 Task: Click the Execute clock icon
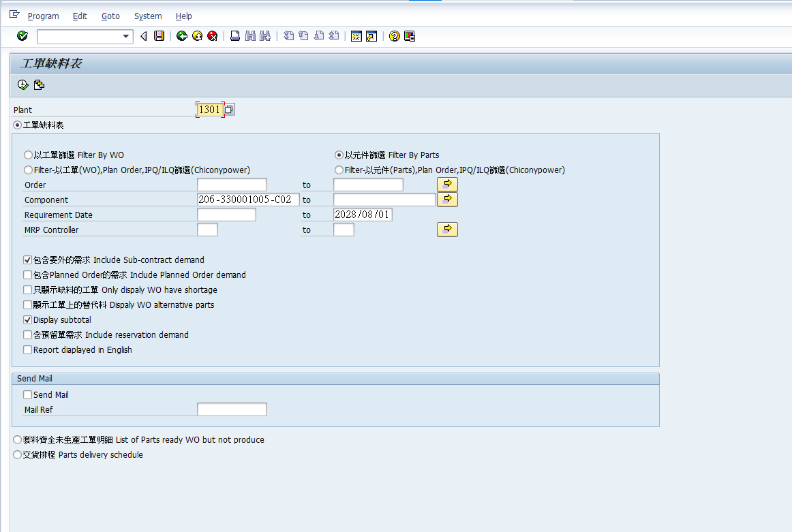pyautogui.click(x=22, y=85)
